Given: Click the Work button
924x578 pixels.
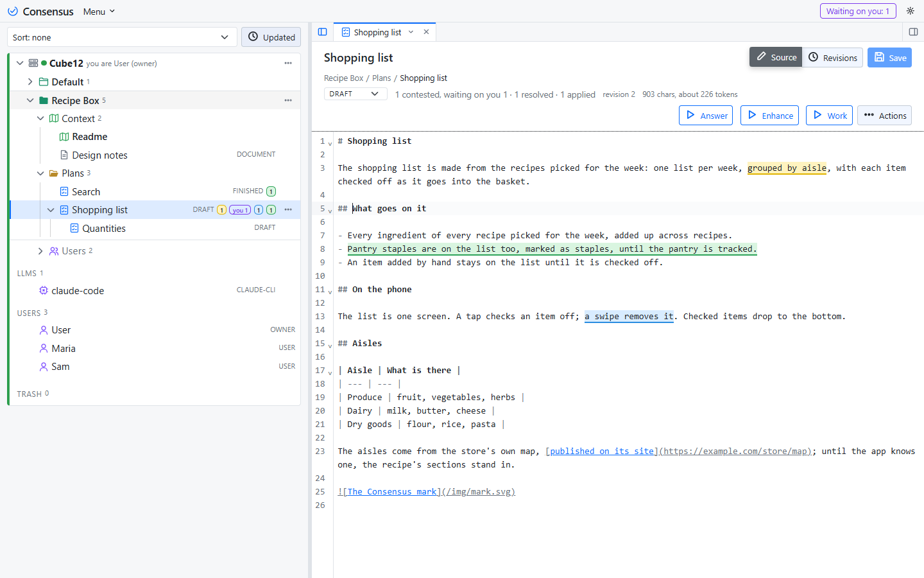Looking at the screenshot, I should click(x=829, y=116).
